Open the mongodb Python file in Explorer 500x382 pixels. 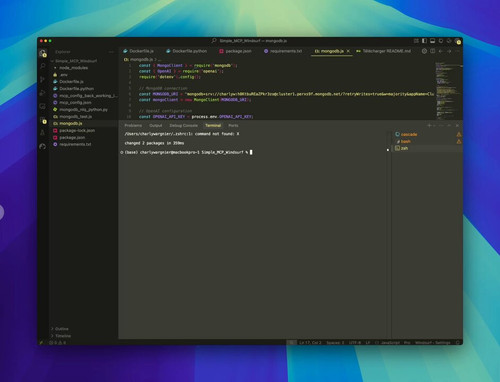(83, 110)
